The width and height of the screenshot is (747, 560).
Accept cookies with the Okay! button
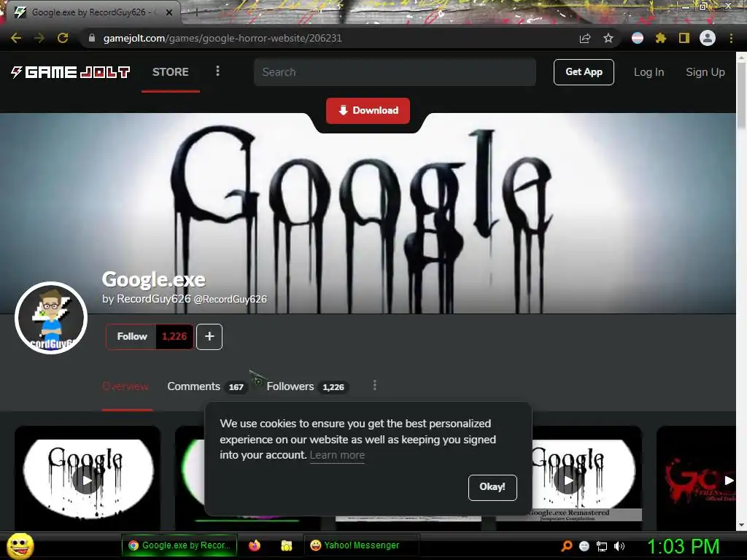(492, 487)
